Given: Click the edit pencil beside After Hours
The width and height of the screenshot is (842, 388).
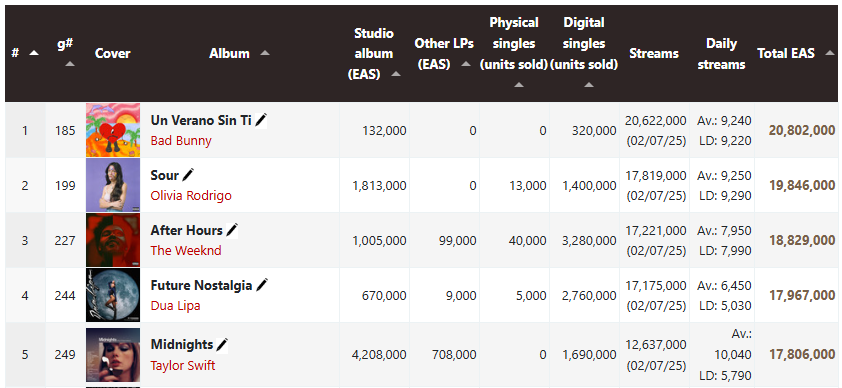Looking at the screenshot, I should [232, 230].
